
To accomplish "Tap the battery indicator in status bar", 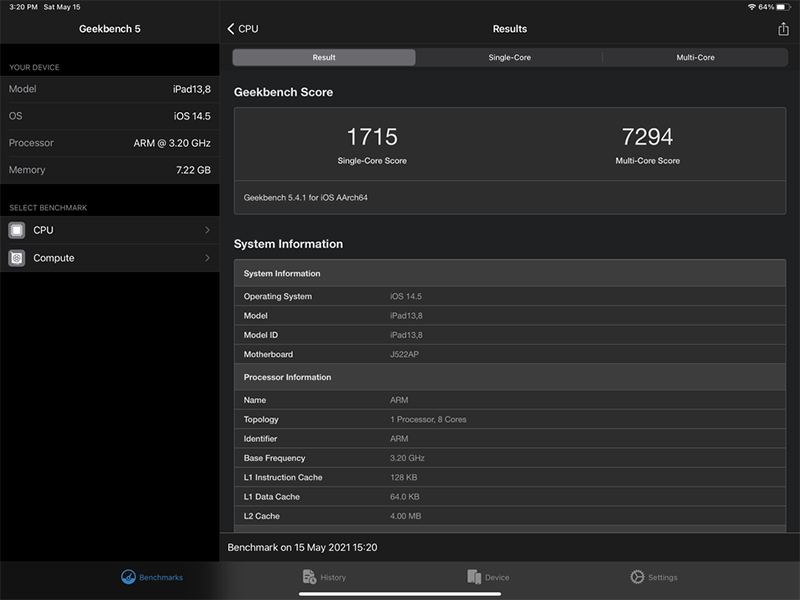I will coord(783,7).
